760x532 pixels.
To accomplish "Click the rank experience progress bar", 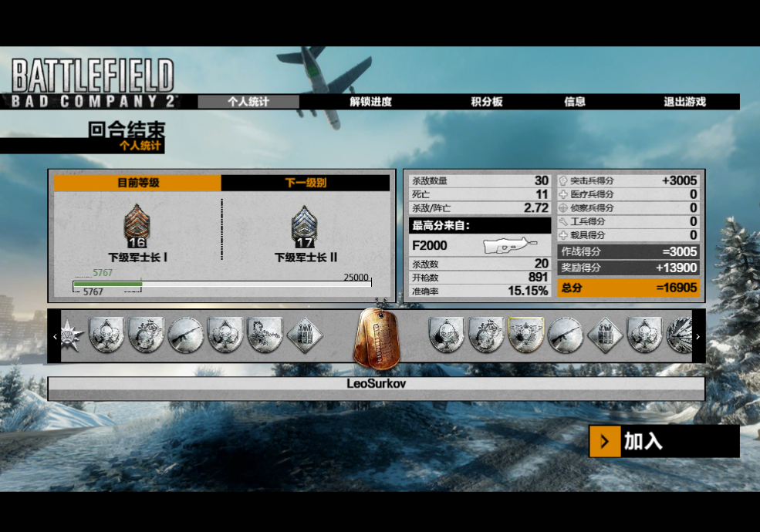I will (x=222, y=284).
